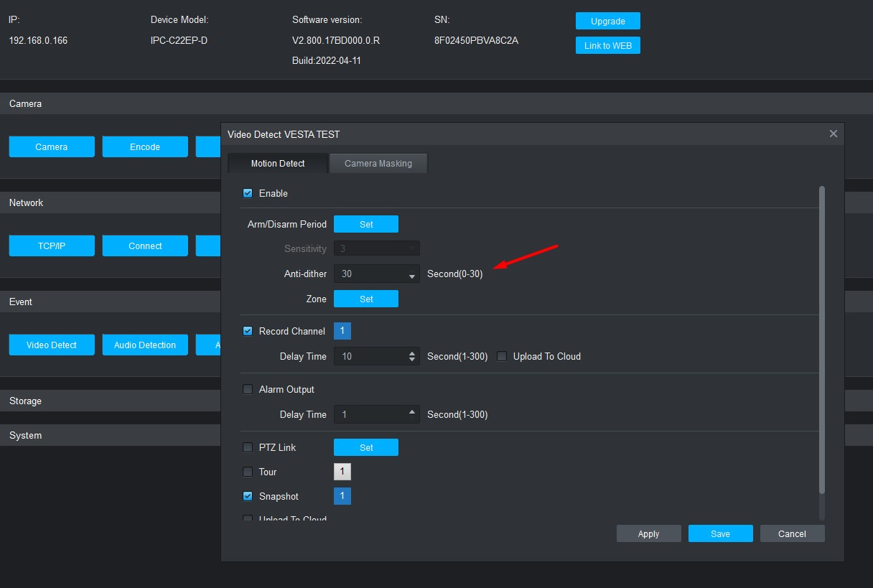The image size is (873, 588).
Task: Click the Upgrade button
Action: click(607, 22)
